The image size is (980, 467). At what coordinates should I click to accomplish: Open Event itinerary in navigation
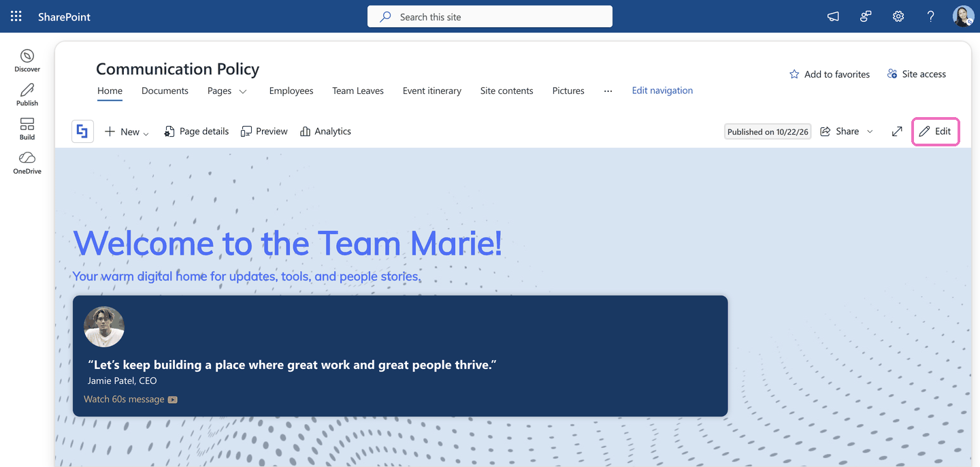click(432, 91)
